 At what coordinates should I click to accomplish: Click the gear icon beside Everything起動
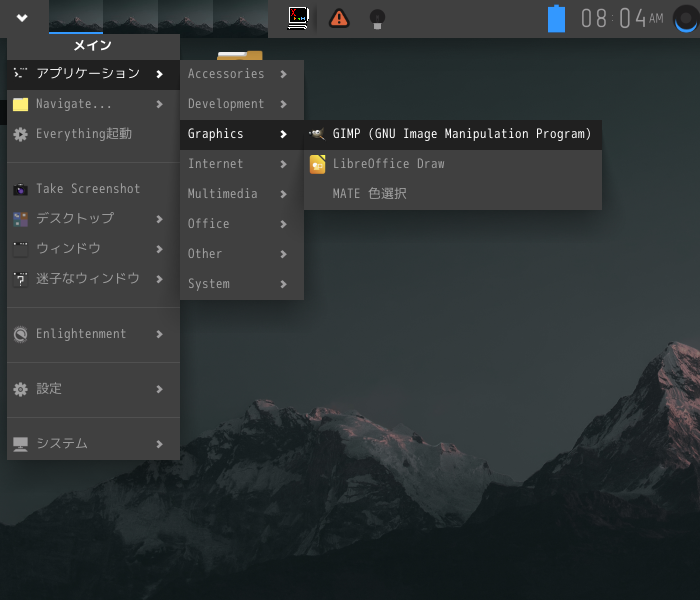tap(20, 134)
